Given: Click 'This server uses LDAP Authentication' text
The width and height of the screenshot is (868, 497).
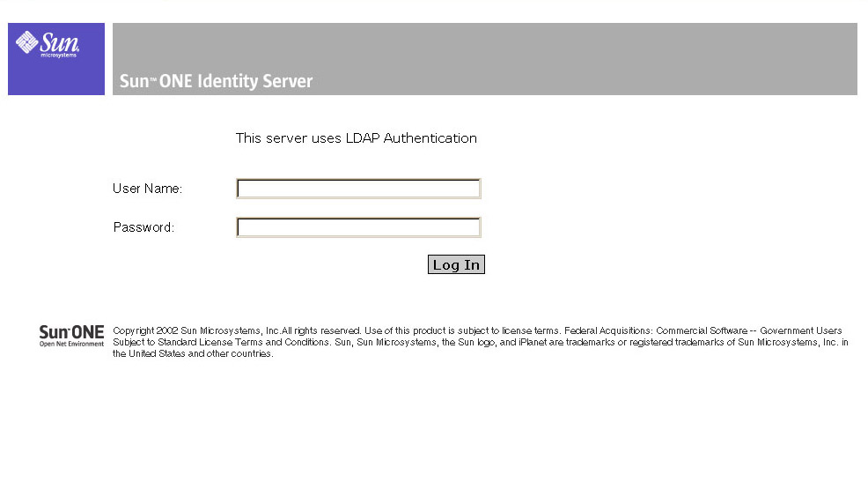Looking at the screenshot, I should click(x=356, y=138).
